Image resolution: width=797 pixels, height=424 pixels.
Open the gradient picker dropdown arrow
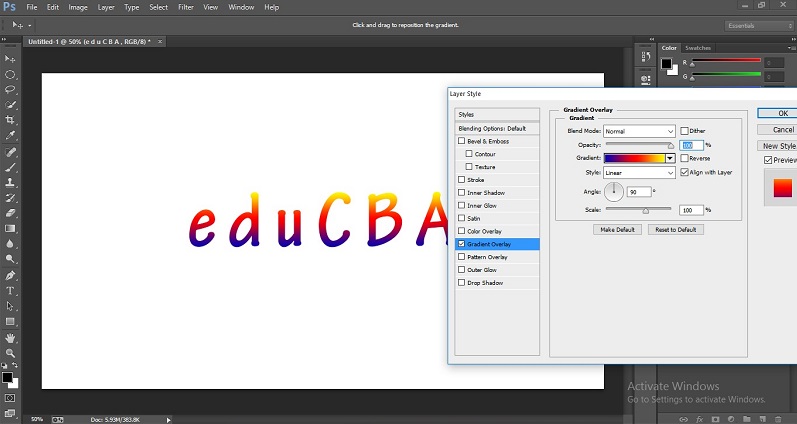click(670, 158)
